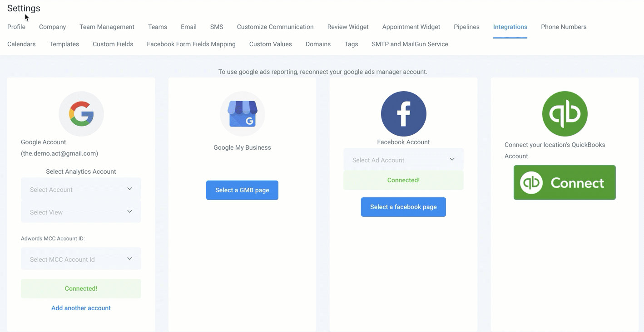
Task: Expand the Select Account dropdown
Action: pyautogui.click(x=81, y=189)
